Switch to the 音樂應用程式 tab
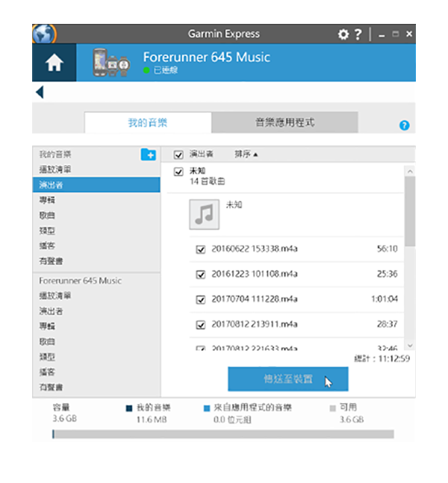 (x=284, y=122)
